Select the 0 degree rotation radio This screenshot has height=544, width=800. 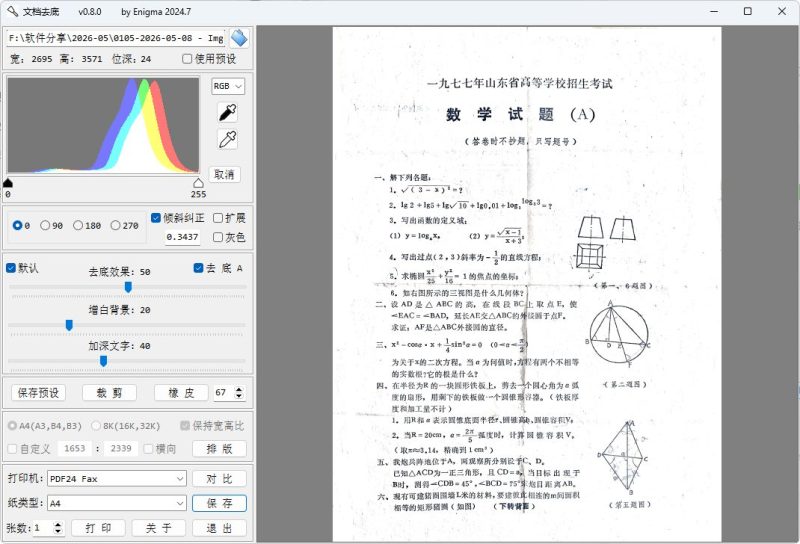point(17,225)
